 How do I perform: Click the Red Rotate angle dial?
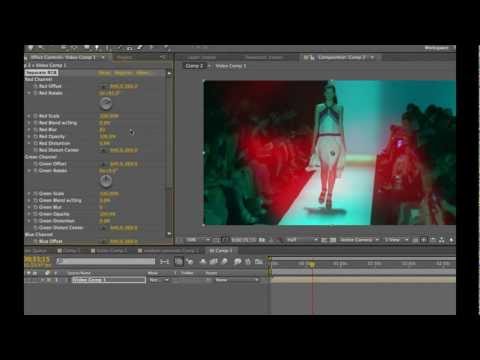click(106, 104)
